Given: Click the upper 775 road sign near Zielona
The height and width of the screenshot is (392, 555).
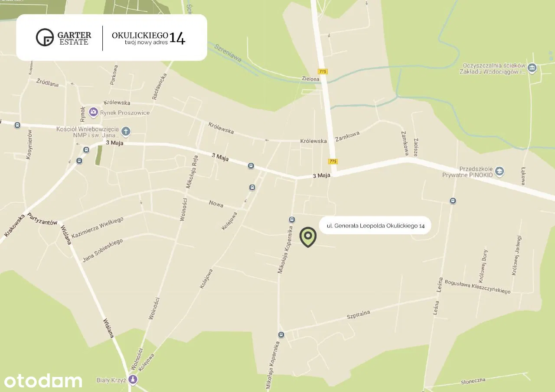Looking at the screenshot, I should 323,71.
